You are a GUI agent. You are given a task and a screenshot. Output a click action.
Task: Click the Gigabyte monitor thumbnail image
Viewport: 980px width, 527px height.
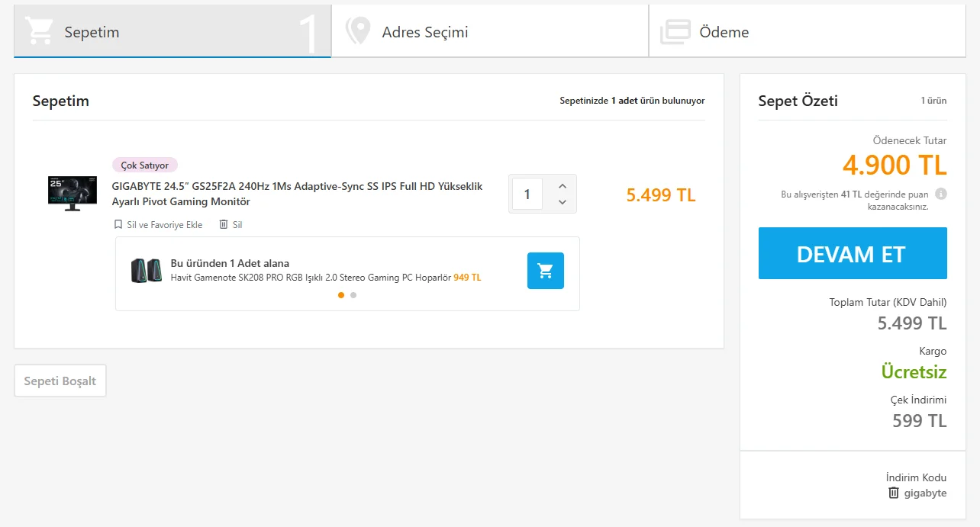pos(73,193)
